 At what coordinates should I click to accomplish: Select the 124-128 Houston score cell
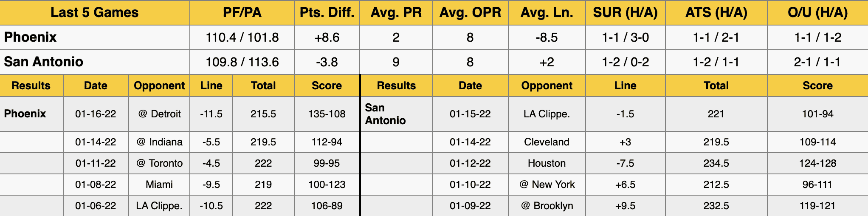(x=818, y=163)
